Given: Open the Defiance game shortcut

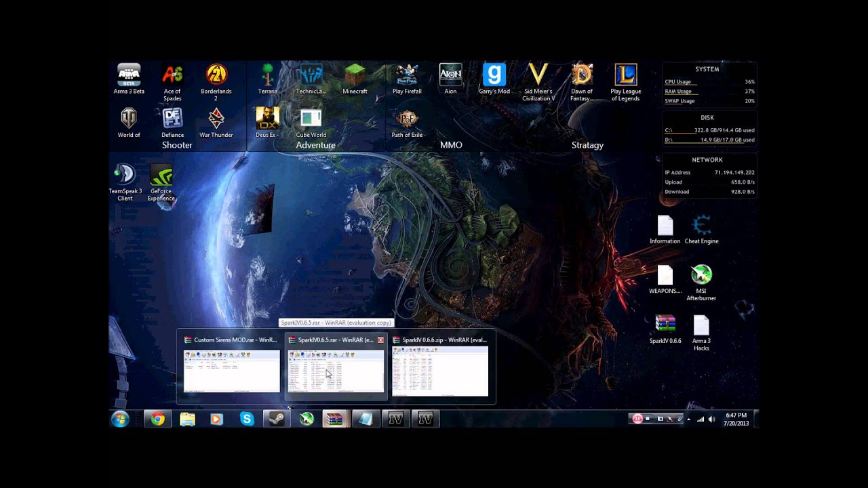Looking at the screenshot, I should [x=172, y=123].
